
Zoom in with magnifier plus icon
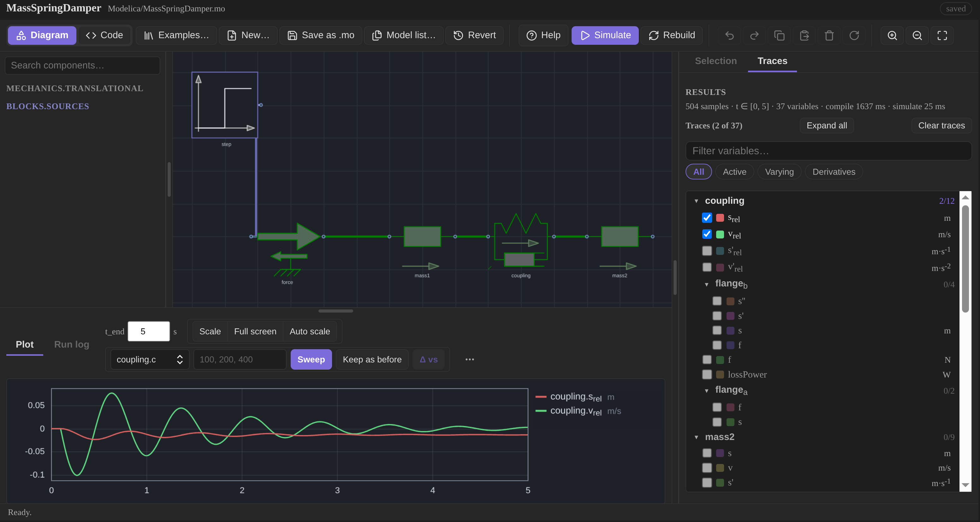click(892, 35)
